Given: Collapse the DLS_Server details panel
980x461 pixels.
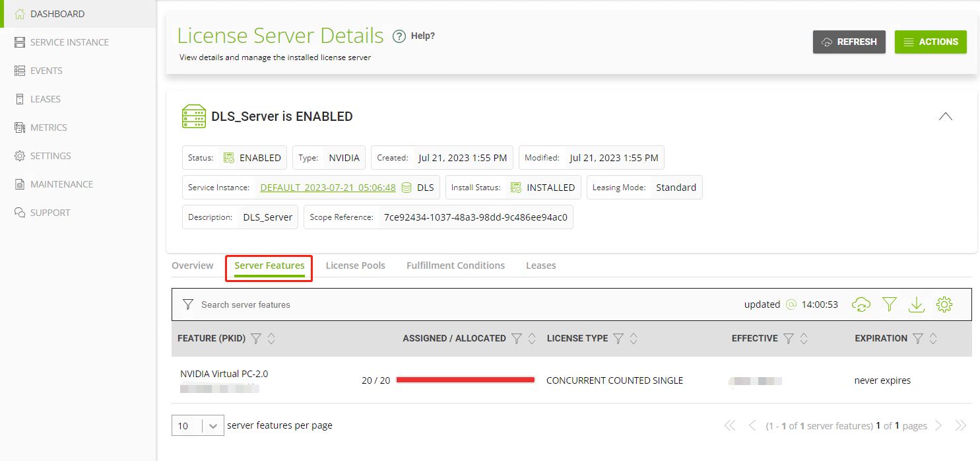Looking at the screenshot, I should click(946, 116).
